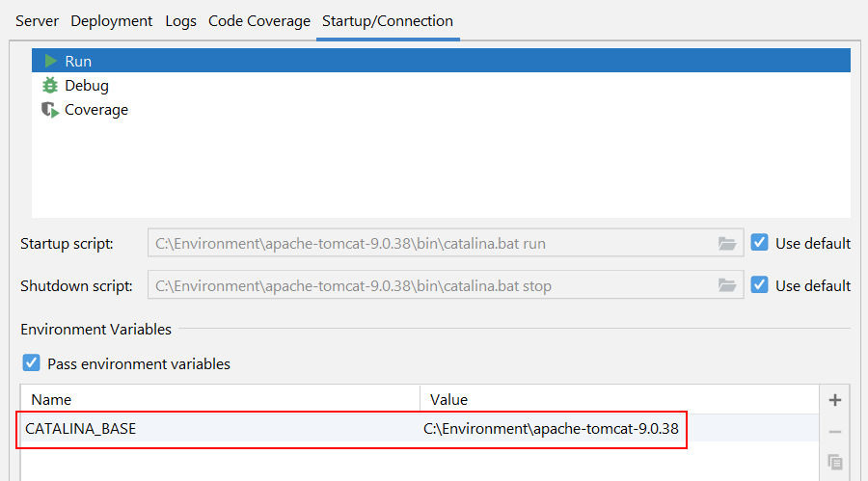Browse folder for Startup script

click(x=727, y=244)
